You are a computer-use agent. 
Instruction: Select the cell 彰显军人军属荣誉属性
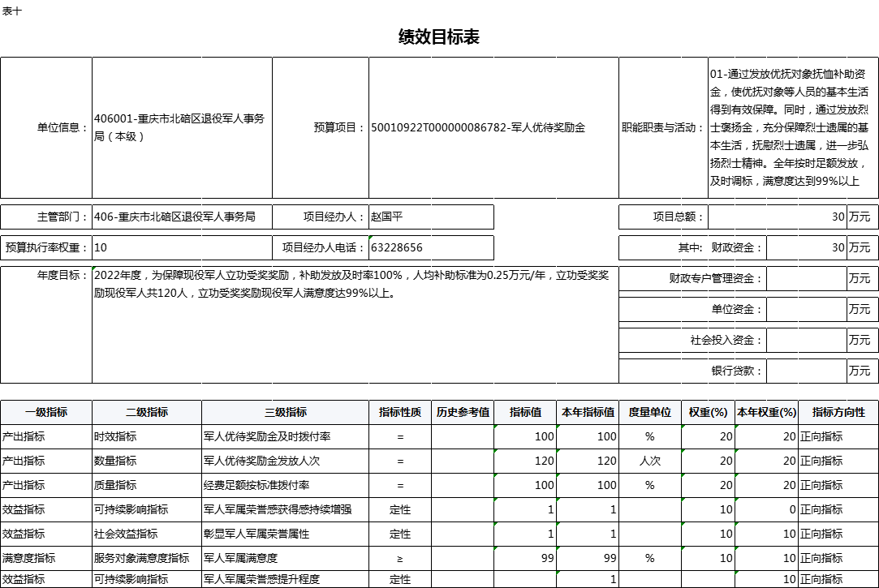coord(286,534)
